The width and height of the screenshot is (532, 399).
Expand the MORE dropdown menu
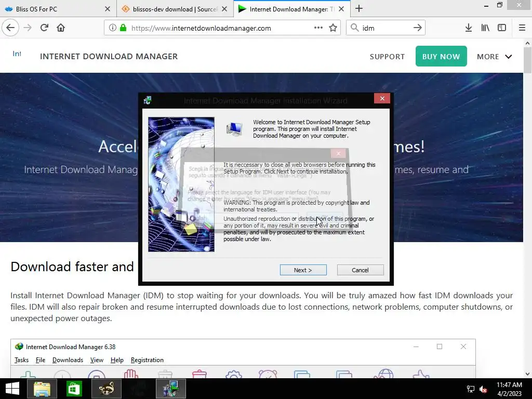[x=495, y=57]
